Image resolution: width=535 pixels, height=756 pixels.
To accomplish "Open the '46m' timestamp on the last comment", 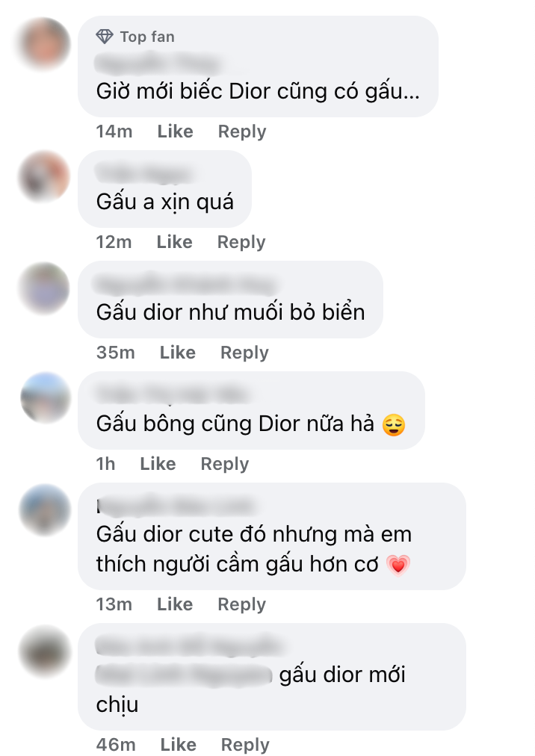I will coord(114,744).
